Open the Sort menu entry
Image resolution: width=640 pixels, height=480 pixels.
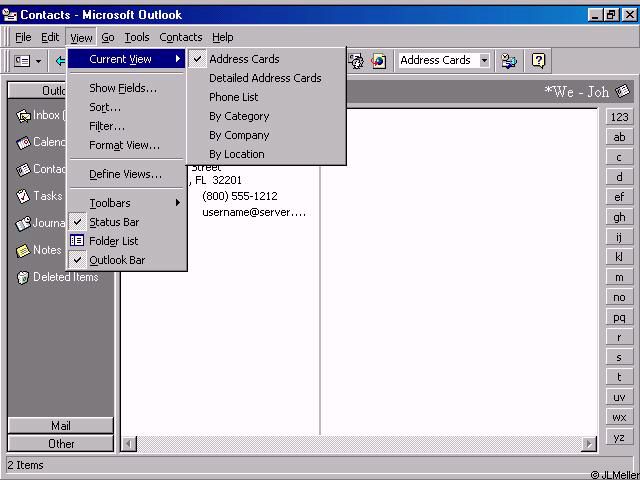127,107
